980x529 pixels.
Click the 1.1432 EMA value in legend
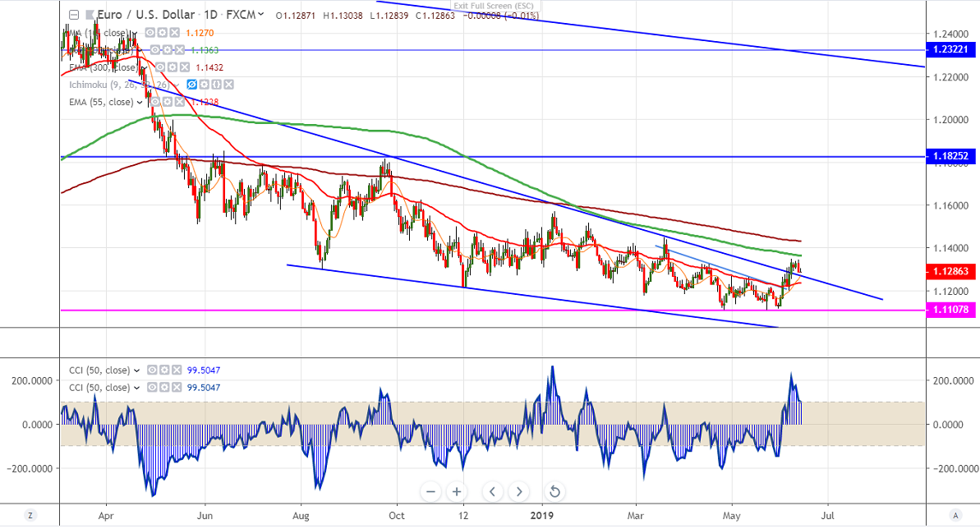209,67
